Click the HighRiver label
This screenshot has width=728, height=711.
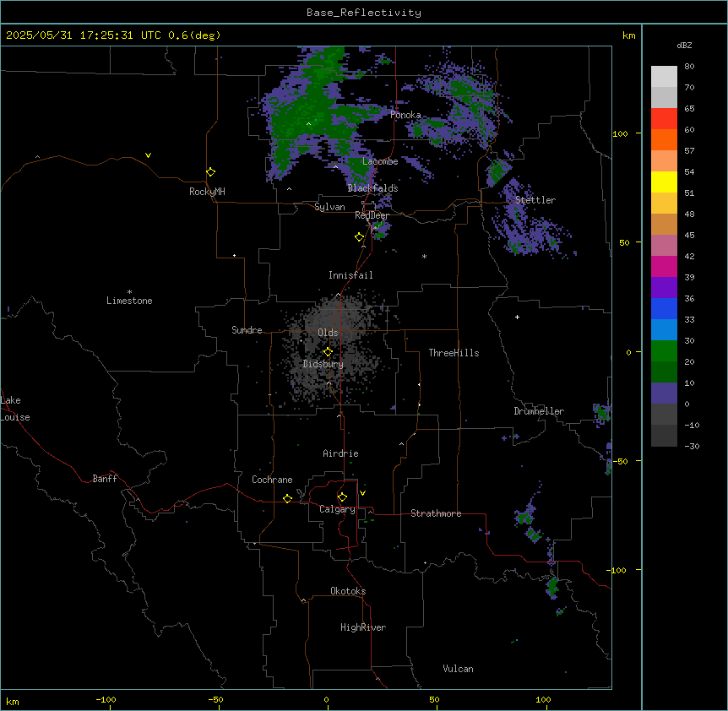tap(363, 627)
